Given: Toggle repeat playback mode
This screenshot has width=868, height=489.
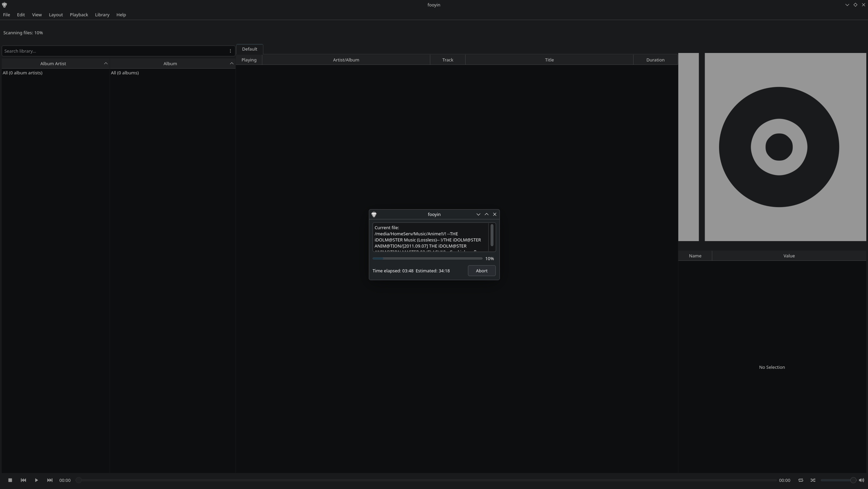Looking at the screenshot, I should (x=800, y=480).
